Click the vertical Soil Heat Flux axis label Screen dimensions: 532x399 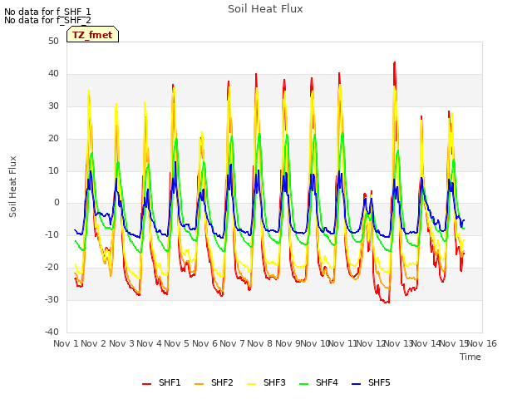pyautogui.click(x=12, y=186)
